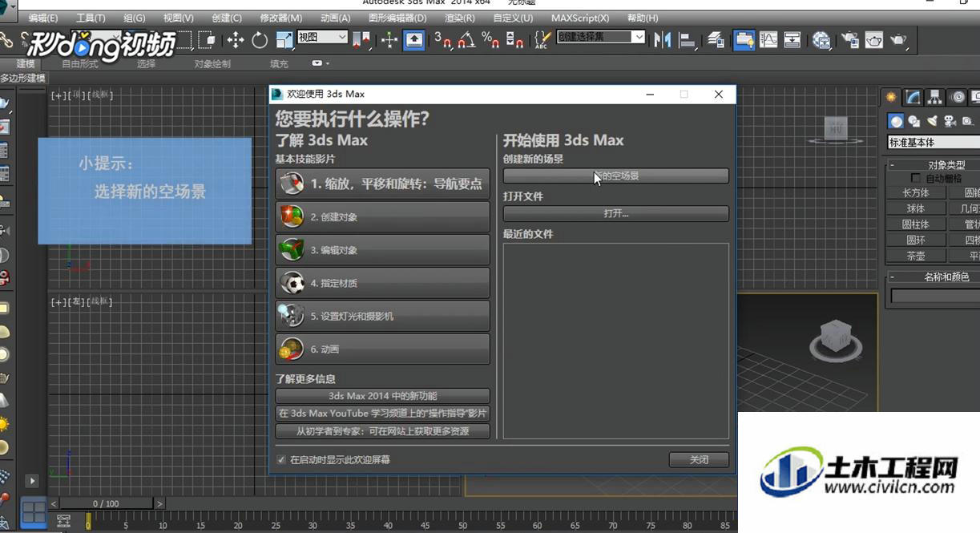This screenshot has height=533, width=980.
Task: Open the Material Editor icon
Action: click(821, 39)
